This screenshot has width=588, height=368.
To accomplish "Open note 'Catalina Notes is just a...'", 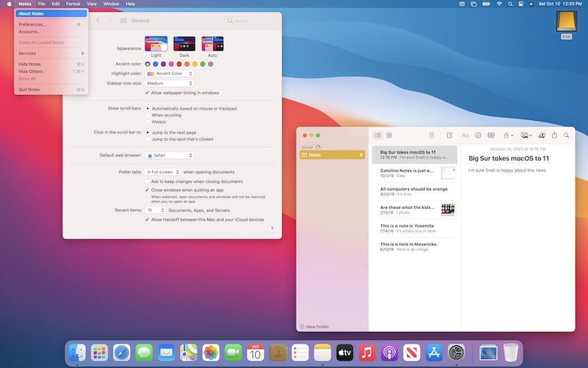I will pyautogui.click(x=415, y=173).
